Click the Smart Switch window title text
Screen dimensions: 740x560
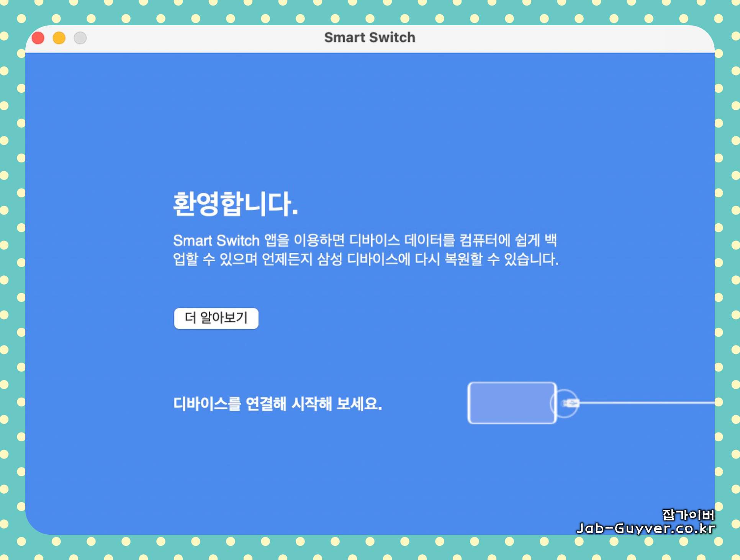[370, 38]
